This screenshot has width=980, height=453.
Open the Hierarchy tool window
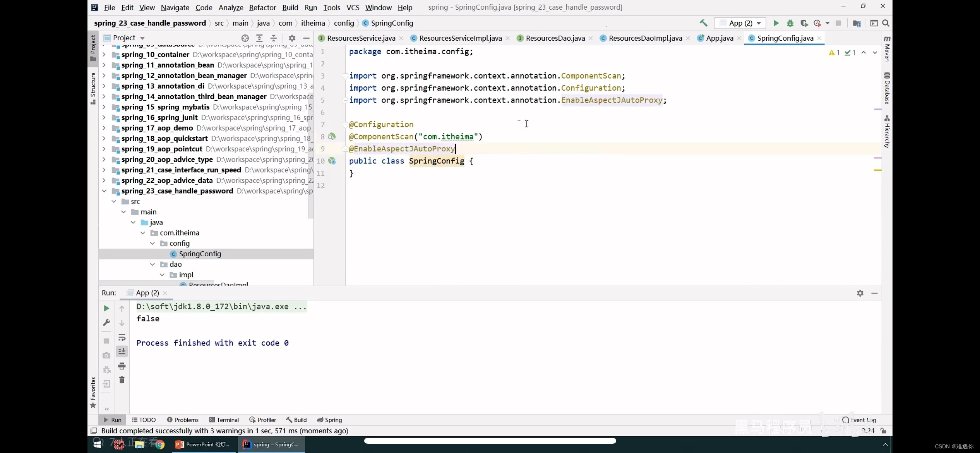[x=887, y=132]
